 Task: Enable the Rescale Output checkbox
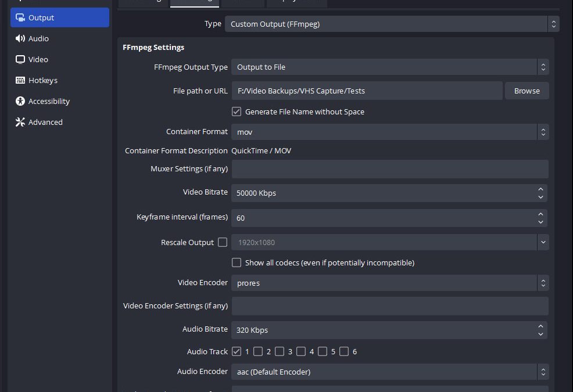tap(223, 242)
